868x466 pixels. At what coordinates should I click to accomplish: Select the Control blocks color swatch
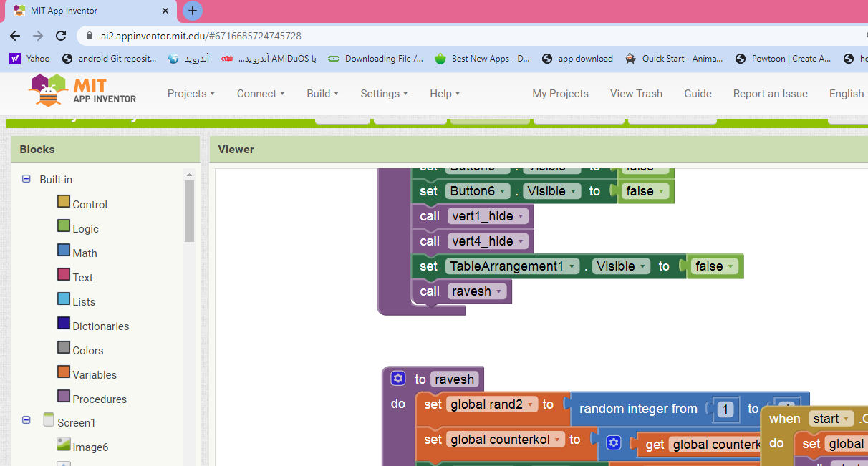pyautogui.click(x=64, y=203)
